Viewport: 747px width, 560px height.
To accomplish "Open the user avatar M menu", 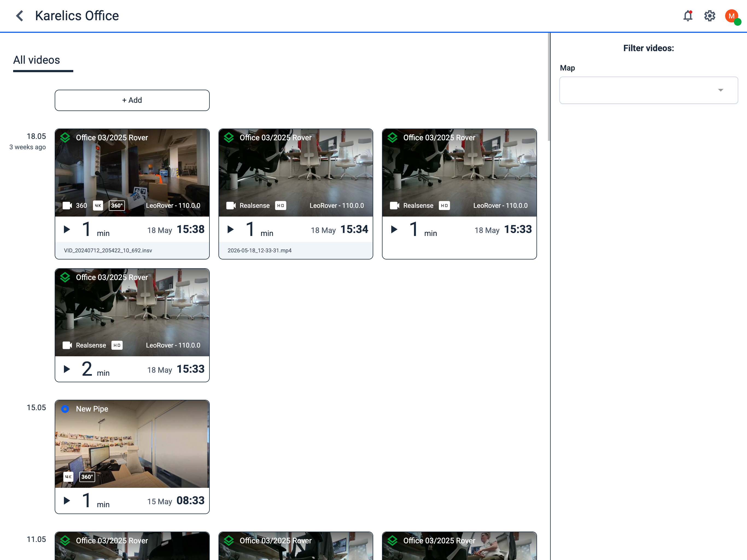I will 732,16.
